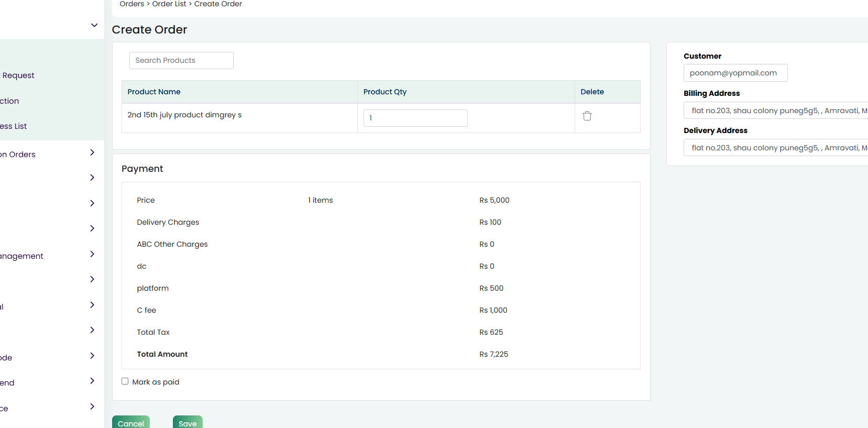Viewport: 868px width, 428px height.
Task: Go to Orders in the breadcrumb
Action: 131,4
